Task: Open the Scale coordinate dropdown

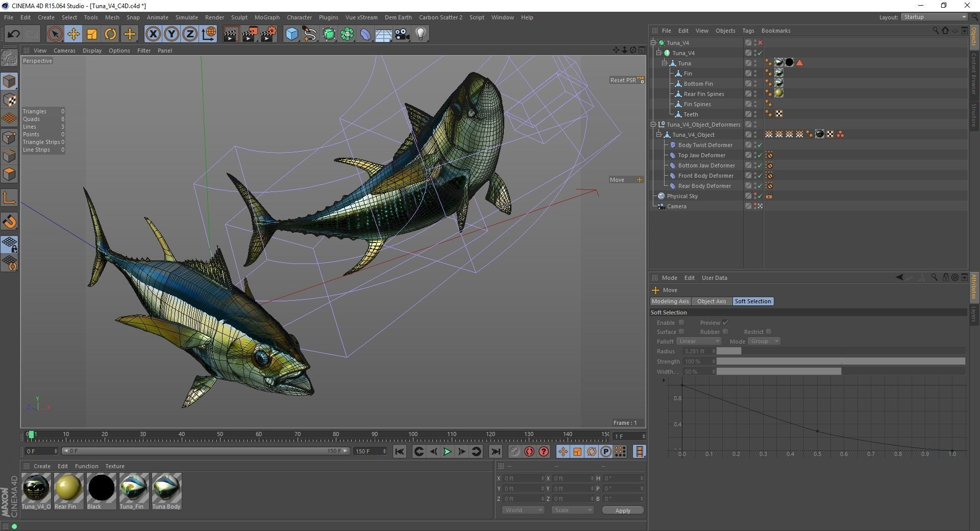Action: [573, 510]
